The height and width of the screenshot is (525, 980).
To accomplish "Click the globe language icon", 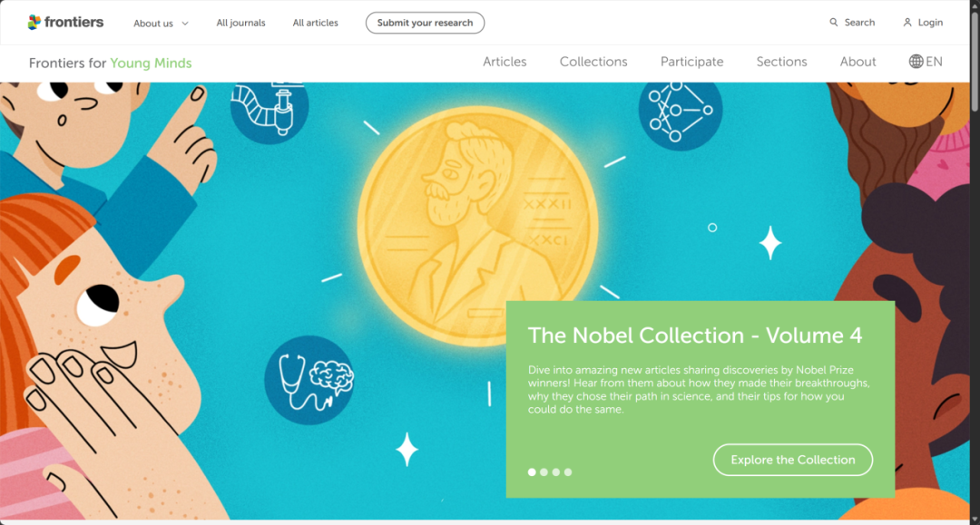I will [916, 62].
